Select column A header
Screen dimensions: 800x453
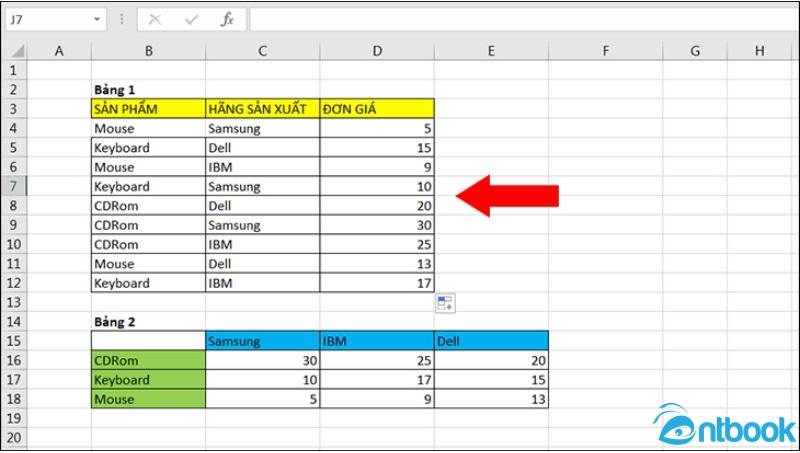pos(59,51)
